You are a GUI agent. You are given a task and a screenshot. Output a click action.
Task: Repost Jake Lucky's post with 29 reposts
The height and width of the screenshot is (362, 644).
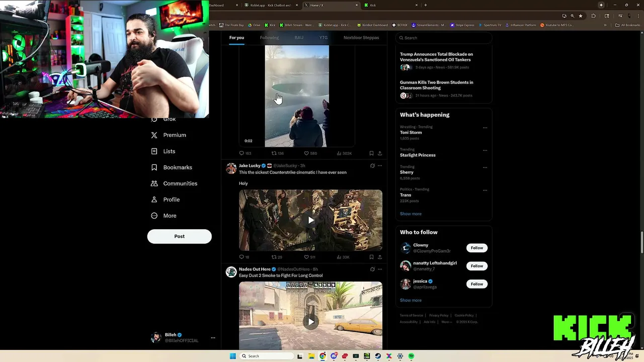(277, 257)
